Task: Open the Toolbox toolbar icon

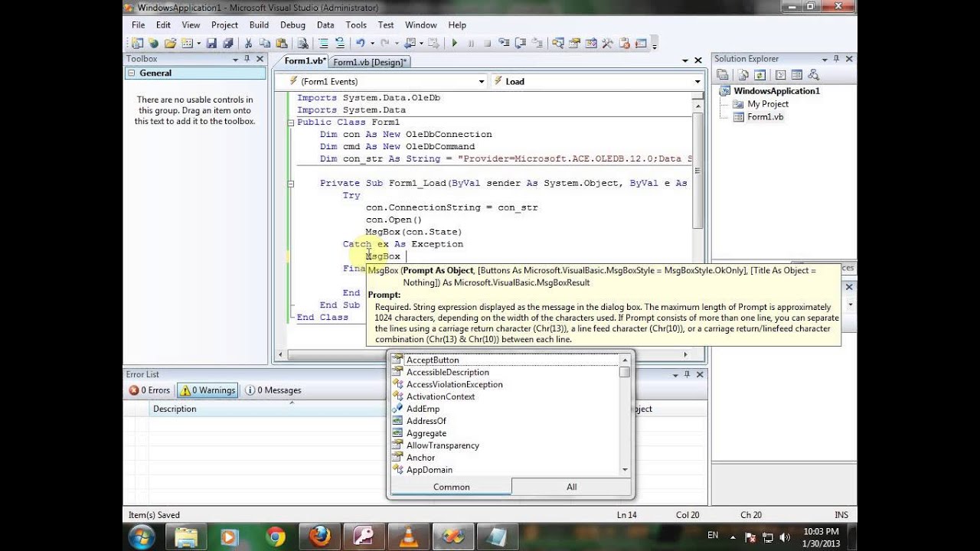Action: 608,44
